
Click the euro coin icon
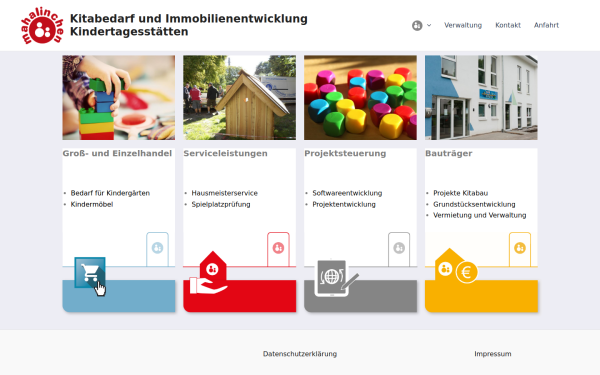coord(466,272)
